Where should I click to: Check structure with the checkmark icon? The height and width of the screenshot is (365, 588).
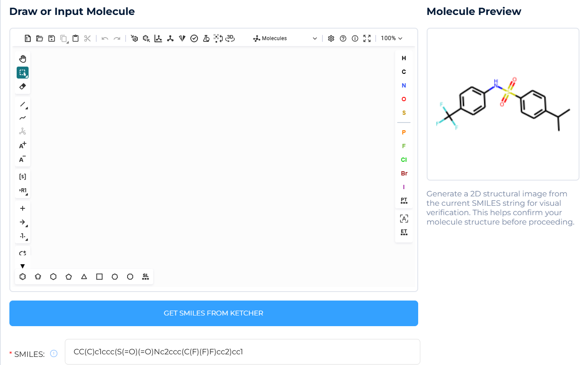194,38
